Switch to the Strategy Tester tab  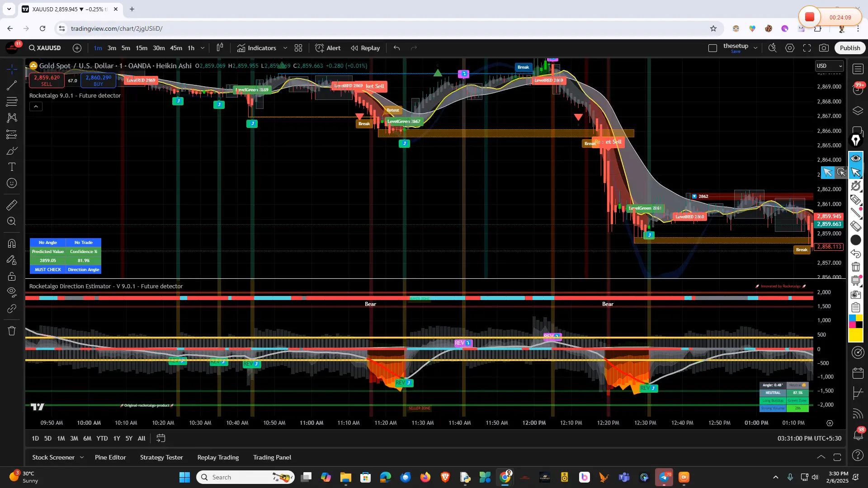click(x=161, y=457)
